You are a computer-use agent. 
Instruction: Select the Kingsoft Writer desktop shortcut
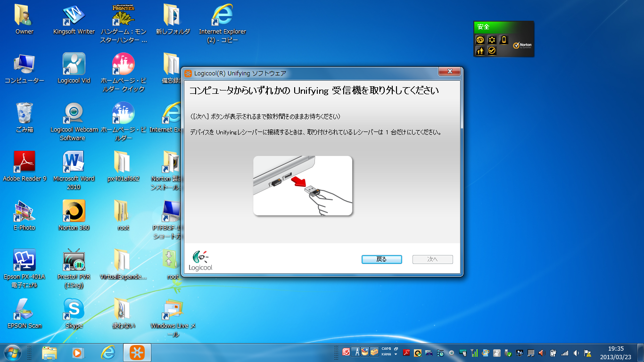(74, 20)
